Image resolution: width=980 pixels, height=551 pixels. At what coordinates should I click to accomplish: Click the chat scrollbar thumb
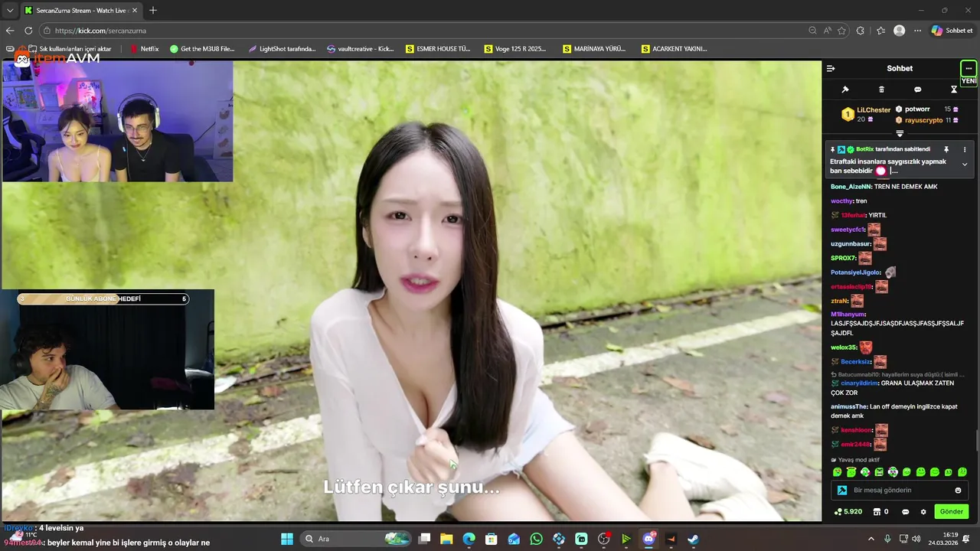[977, 442]
